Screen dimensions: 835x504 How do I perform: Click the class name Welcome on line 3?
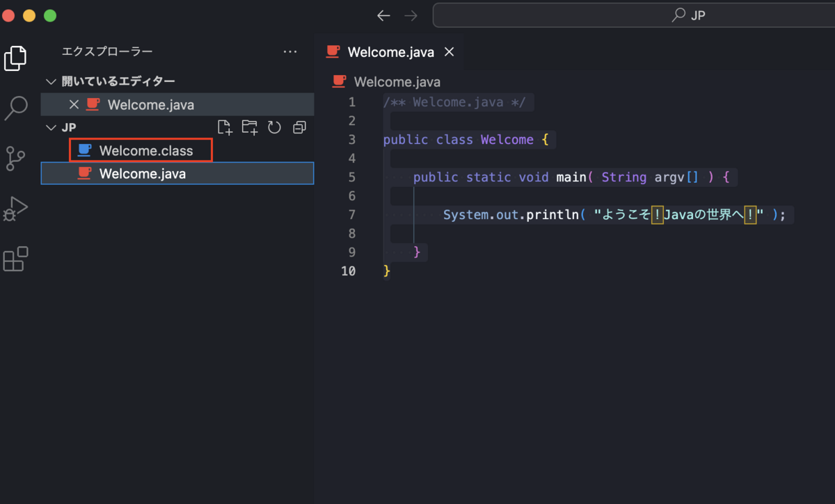[x=507, y=140]
